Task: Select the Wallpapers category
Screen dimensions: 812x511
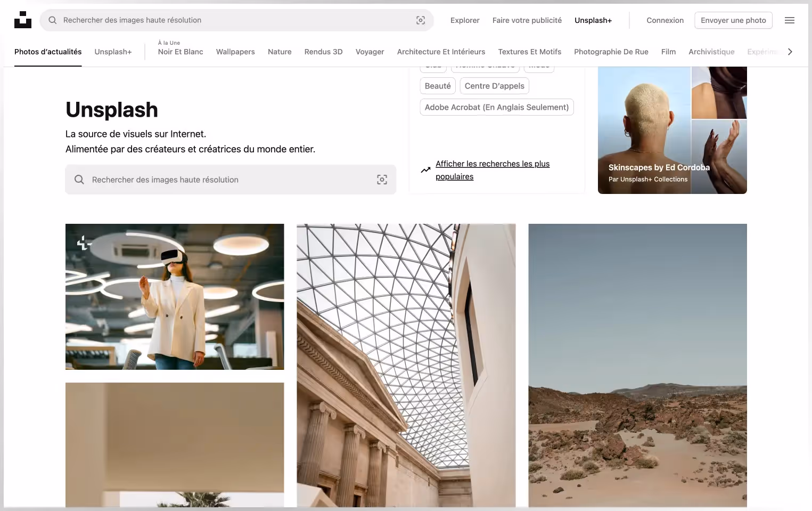Action: [x=235, y=52]
